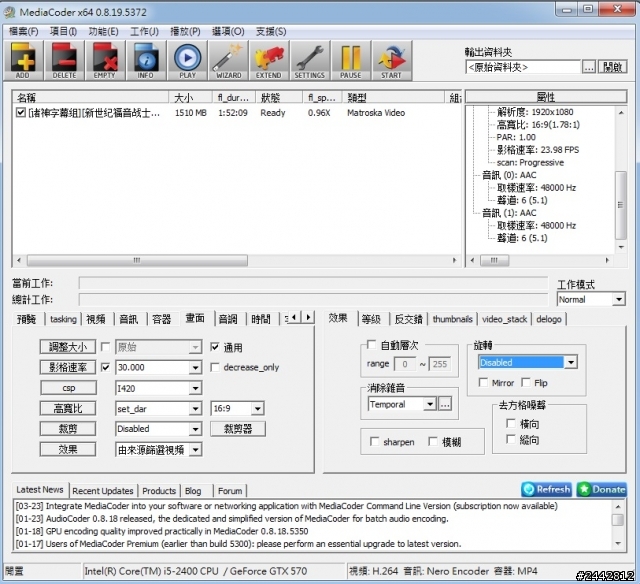Image resolution: width=640 pixels, height=584 pixels.
Task: Click the 影格速率 frame rate button
Action: tap(68, 367)
